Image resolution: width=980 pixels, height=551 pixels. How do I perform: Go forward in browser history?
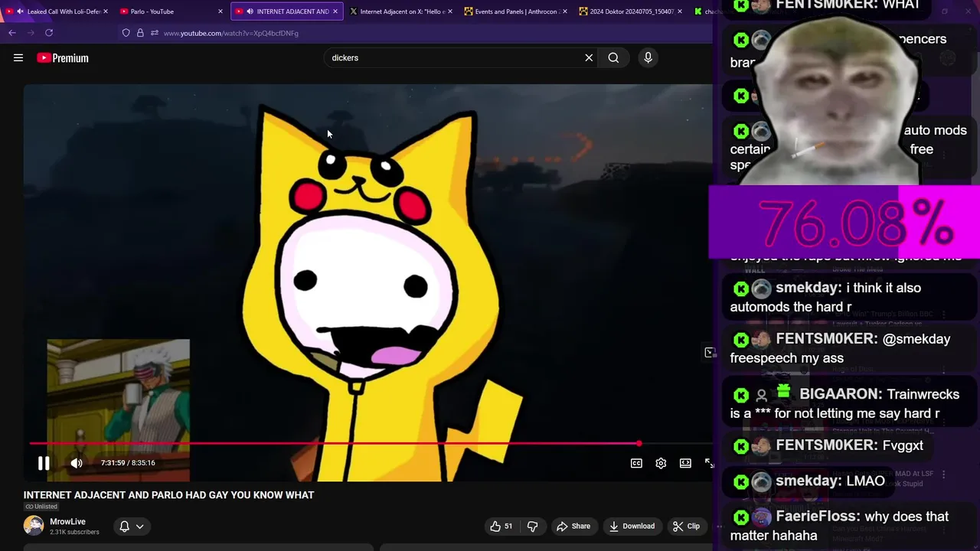click(x=31, y=33)
